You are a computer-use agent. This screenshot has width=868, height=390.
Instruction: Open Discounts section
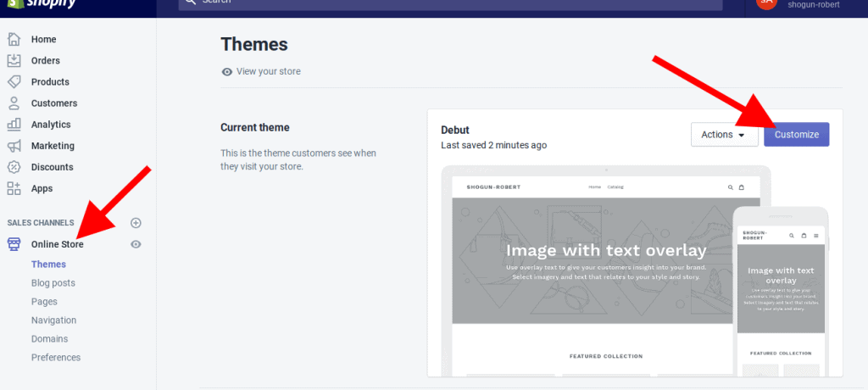[52, 167]
